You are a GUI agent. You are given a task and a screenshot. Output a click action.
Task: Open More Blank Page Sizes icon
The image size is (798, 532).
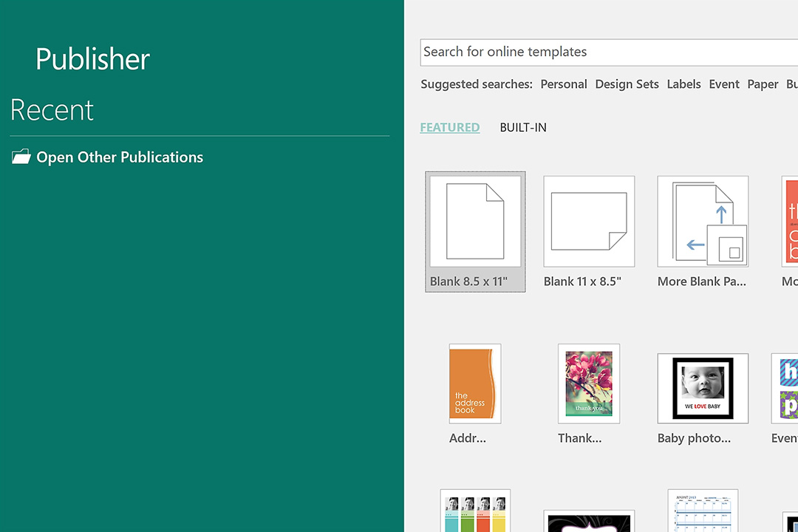tap(703, 222)
